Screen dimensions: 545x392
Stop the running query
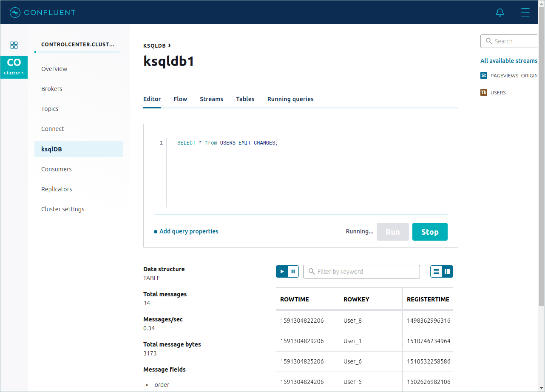430,232
